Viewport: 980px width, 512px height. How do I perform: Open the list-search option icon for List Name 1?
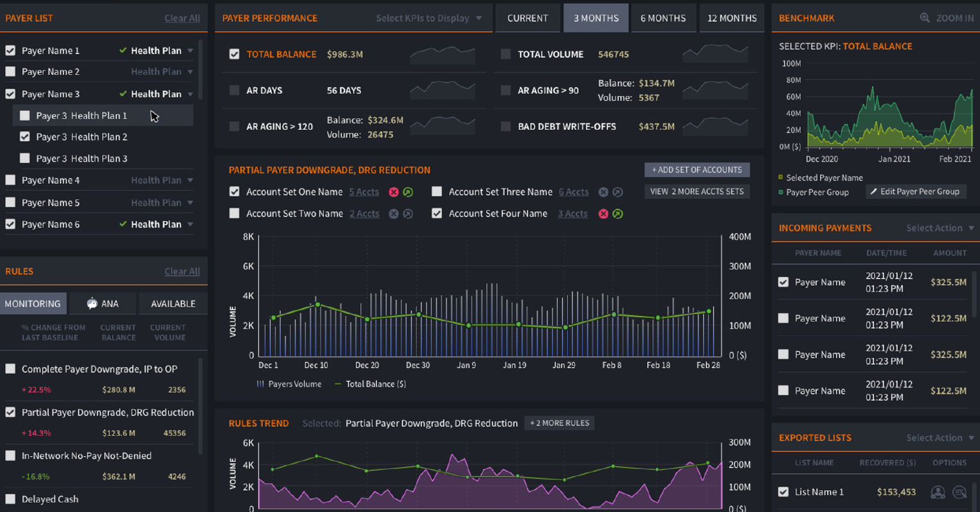pyautogui.click(x=960, y=492)
